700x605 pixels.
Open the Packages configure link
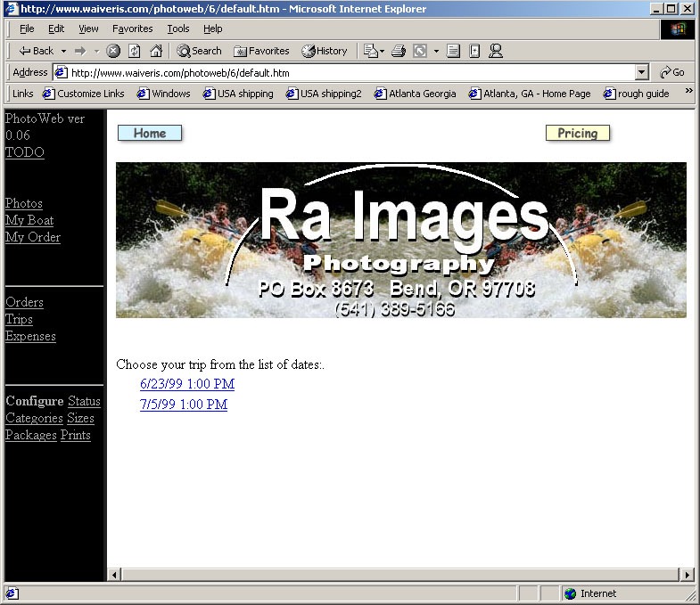point(31,435)
